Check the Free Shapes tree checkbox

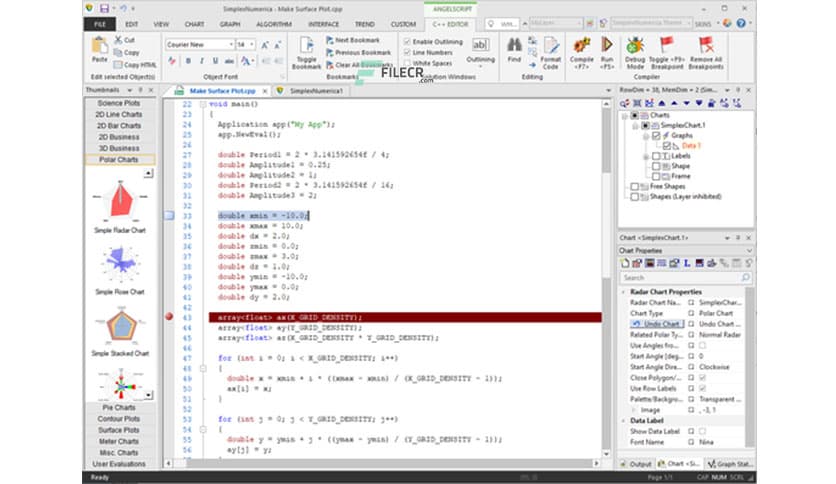click(634, 187)
